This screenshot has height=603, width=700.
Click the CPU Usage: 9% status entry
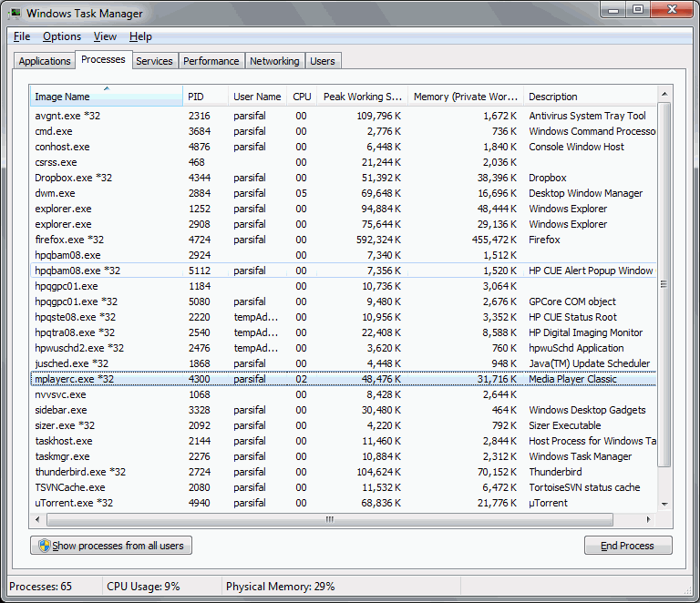point(143,586)
